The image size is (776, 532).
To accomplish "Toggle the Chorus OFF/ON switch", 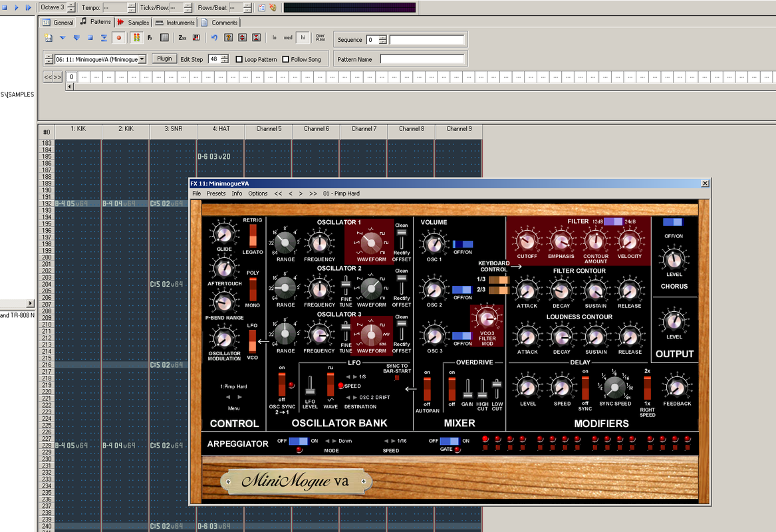I will pyautogui.click(x=673, y=223).
